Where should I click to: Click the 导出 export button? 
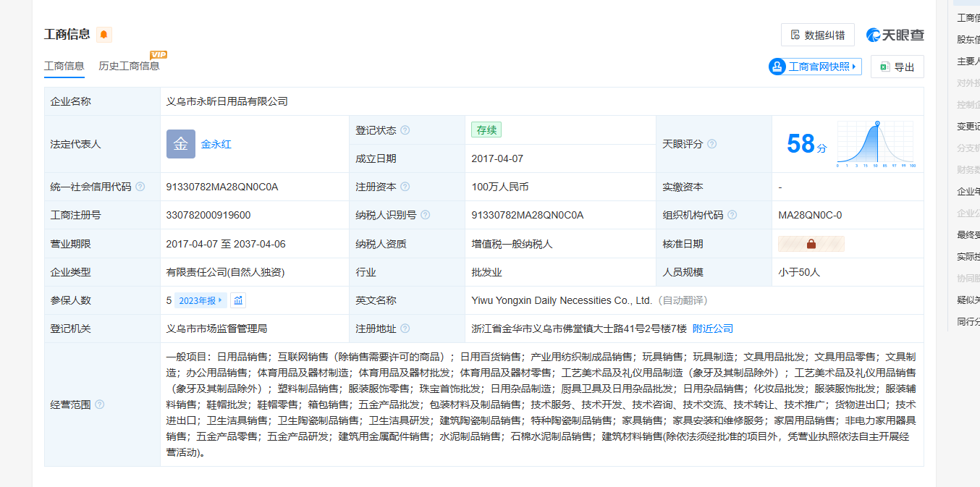(897, 67)
